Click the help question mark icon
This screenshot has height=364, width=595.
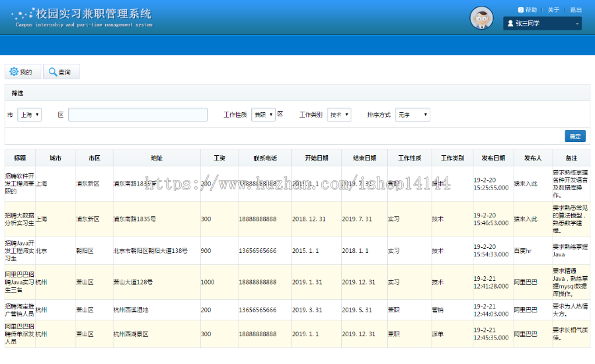521,10
